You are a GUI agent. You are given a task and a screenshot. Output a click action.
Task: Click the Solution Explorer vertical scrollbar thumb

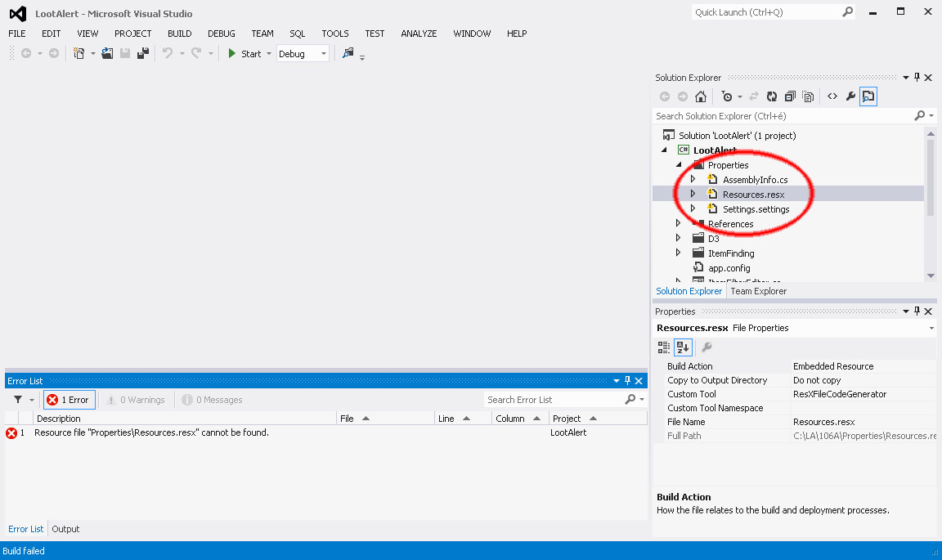click(x=931, y=177)
